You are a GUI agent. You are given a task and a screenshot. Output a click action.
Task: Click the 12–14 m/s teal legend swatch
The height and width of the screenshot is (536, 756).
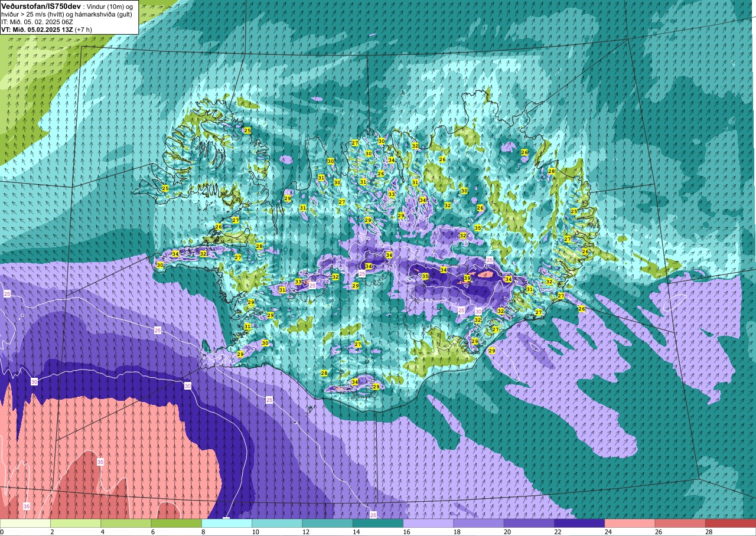click(328, 523)
